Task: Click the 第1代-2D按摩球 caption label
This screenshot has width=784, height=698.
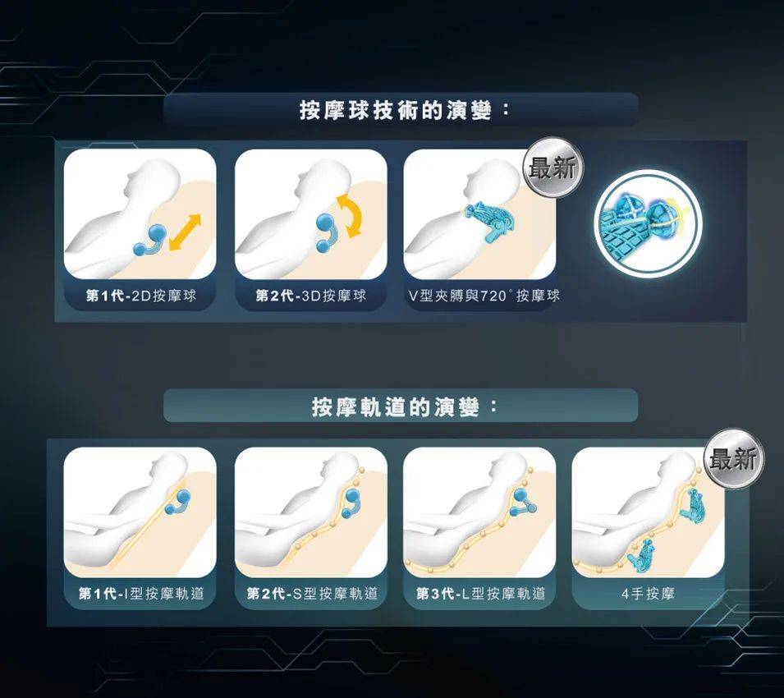Action: coord(141,296)
